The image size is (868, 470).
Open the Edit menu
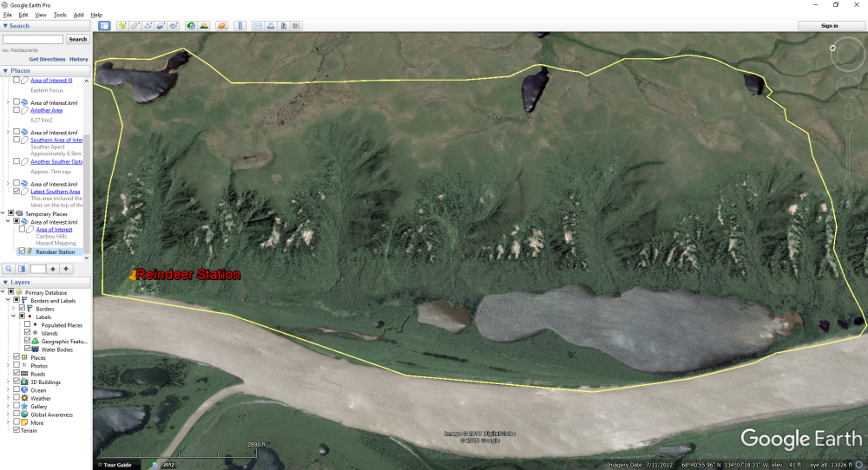23,15
